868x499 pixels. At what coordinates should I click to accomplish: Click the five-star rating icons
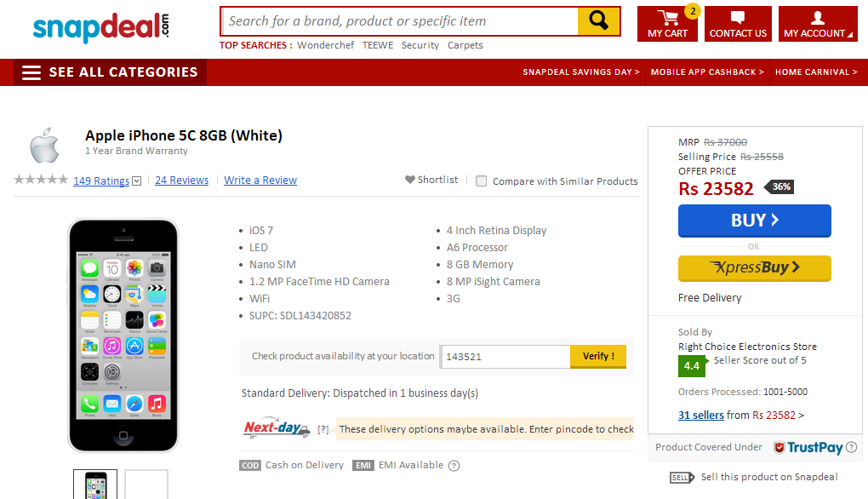pos(41,180)
